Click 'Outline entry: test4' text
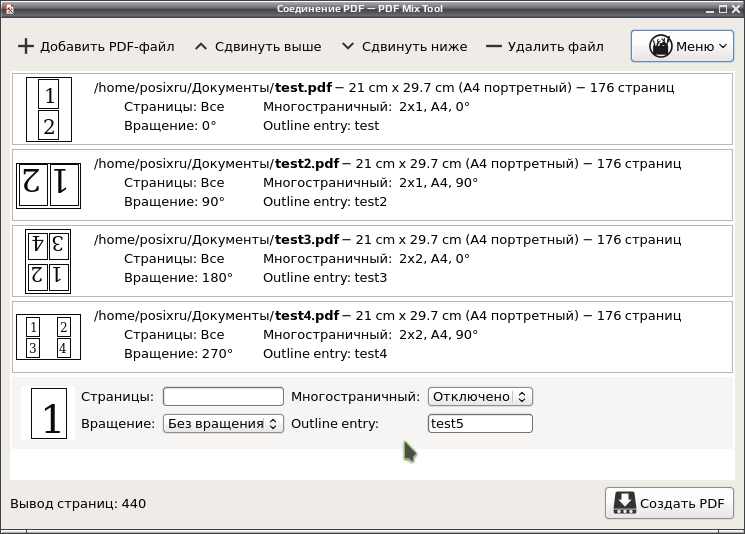 (x=325, y=353)
